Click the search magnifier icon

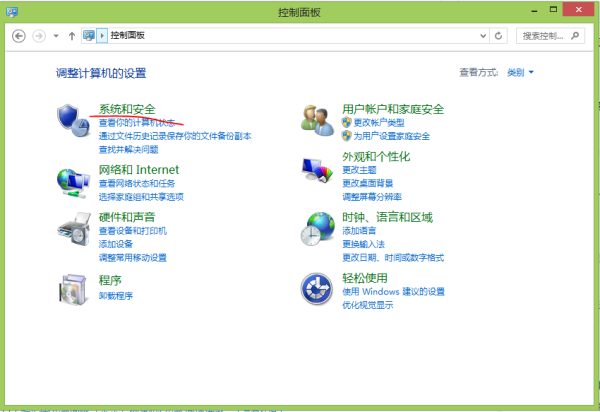(x=574, y=36)
